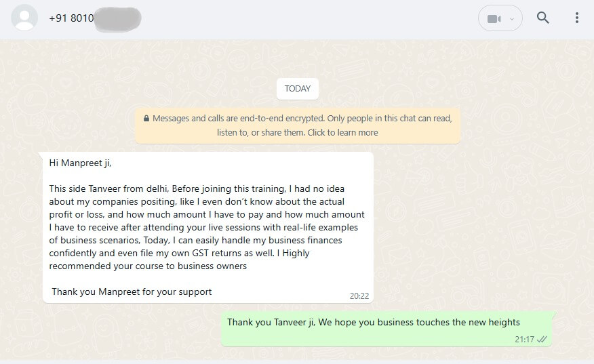This screenshot has width=594, height=364.
Task: Click the TODAY date label
Action: click(x=298, y=89)
